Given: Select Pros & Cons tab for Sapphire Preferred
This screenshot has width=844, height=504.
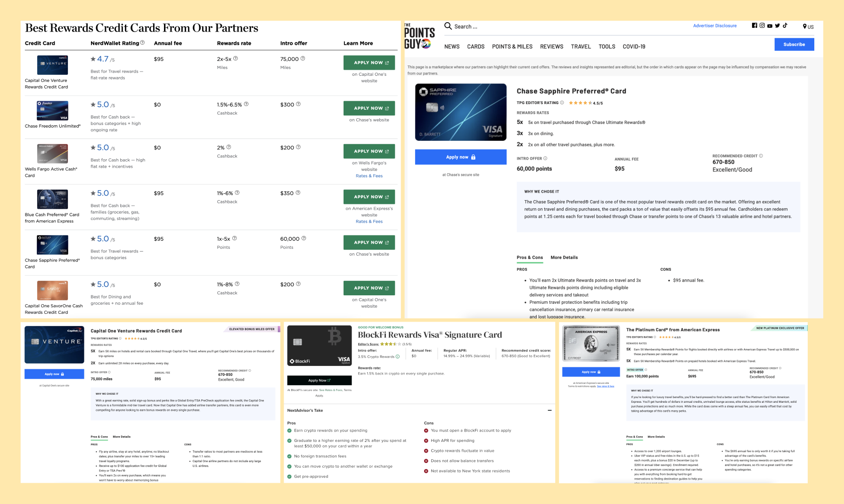Looking at the screenshot, I should (x=530, y=258).
